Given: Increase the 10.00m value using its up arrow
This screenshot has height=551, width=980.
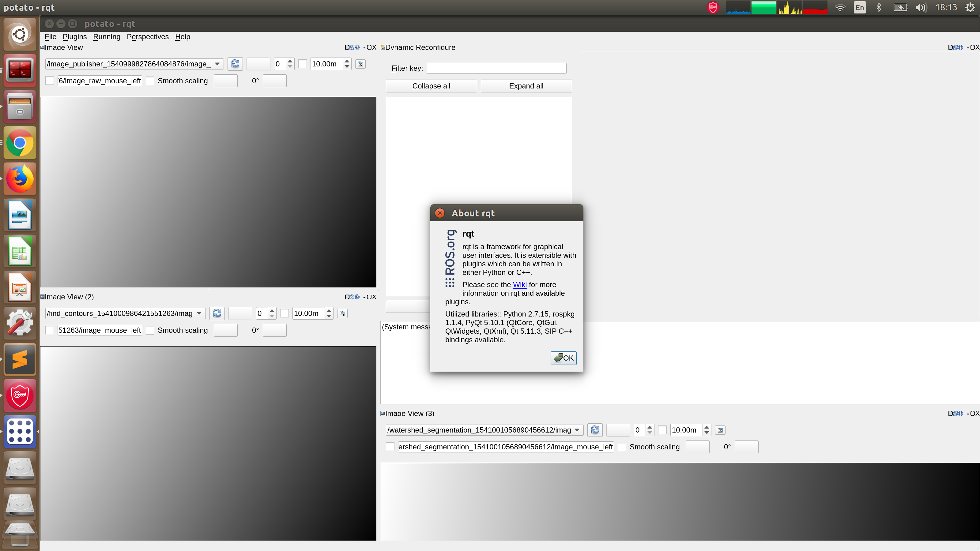Looking at the screenshot, I should [x=347, y=61].
